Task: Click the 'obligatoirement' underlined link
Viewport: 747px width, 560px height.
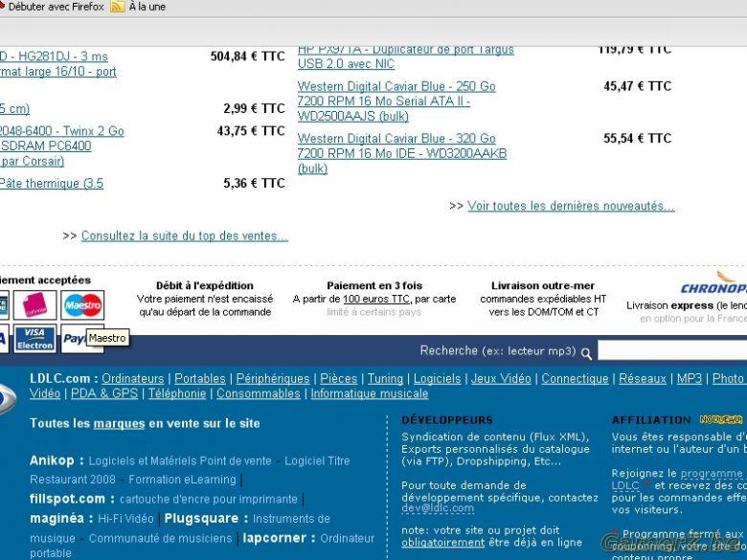Action: pos(443,543)
